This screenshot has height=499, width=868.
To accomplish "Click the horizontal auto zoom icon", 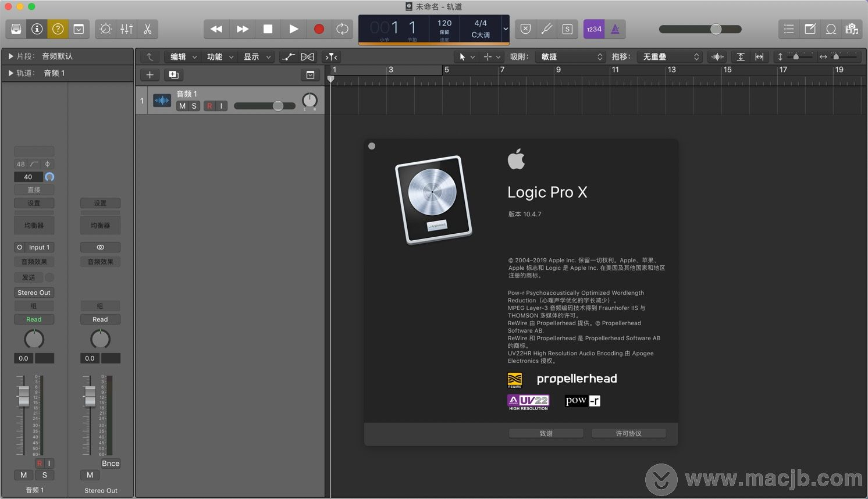I will coord(759,56).
